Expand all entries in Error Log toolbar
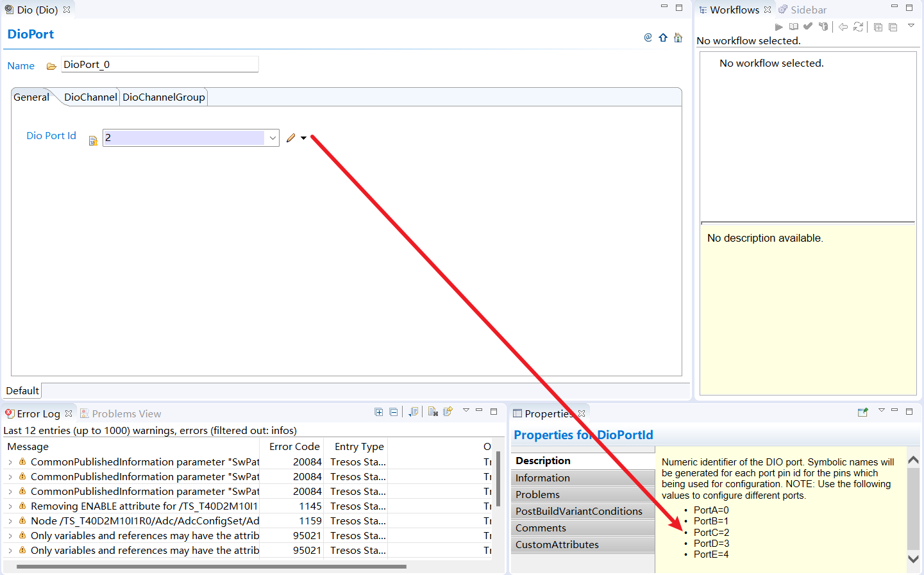Viewport: 924px width, 575px height. click(379, 412)
